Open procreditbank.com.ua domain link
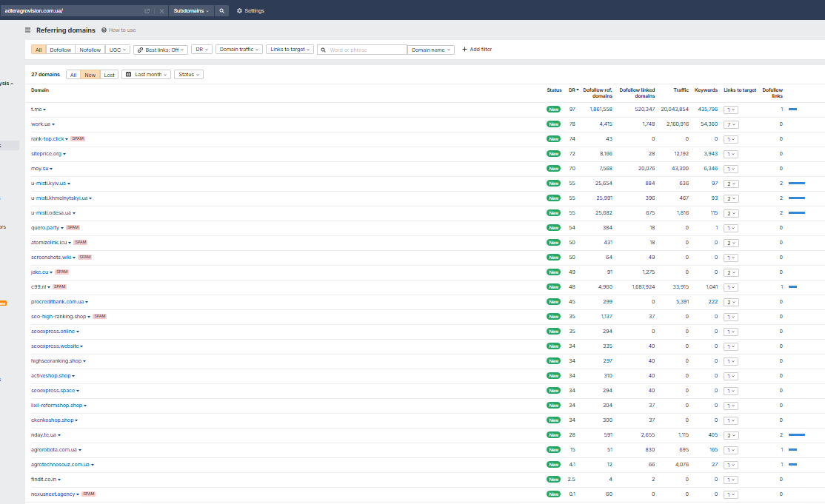The height and width of the screenshot is (504, 825). click(57, 302)
